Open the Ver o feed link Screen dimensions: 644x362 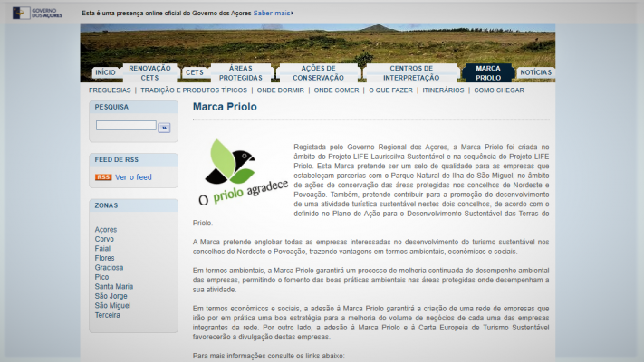click(x=133, y=177)
